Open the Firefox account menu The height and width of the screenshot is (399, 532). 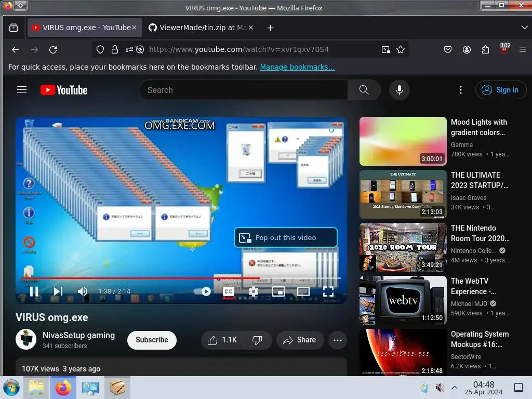coord(467,49)
